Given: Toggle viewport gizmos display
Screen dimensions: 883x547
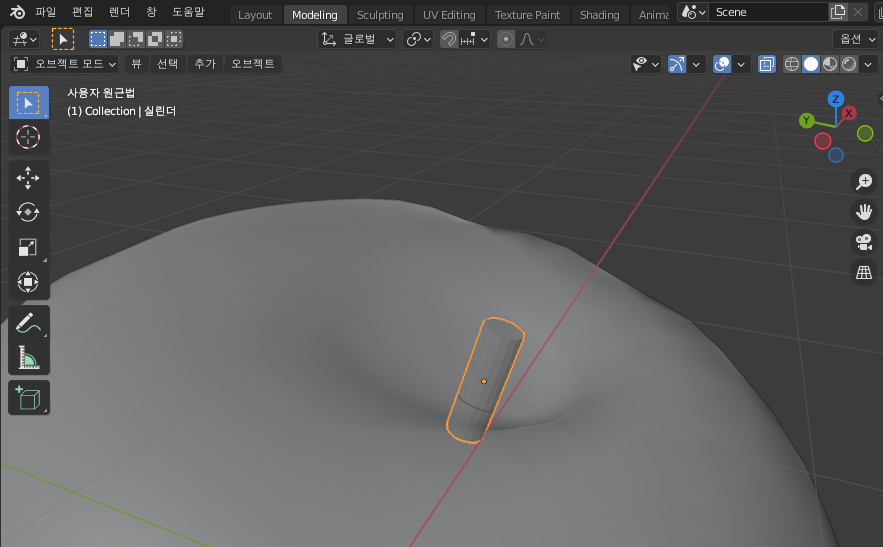Looking at the screenshot, I should 677,64.
